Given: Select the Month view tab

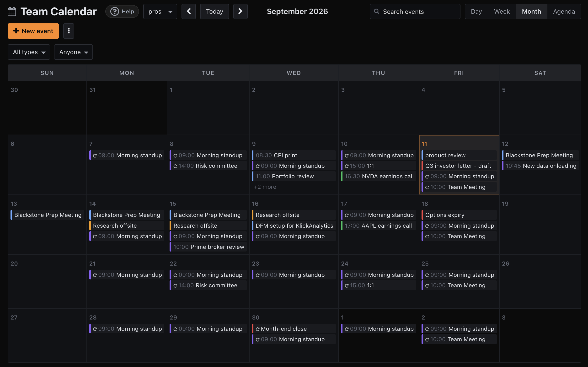Looking at the screenshot, I should tap(531, 11).
